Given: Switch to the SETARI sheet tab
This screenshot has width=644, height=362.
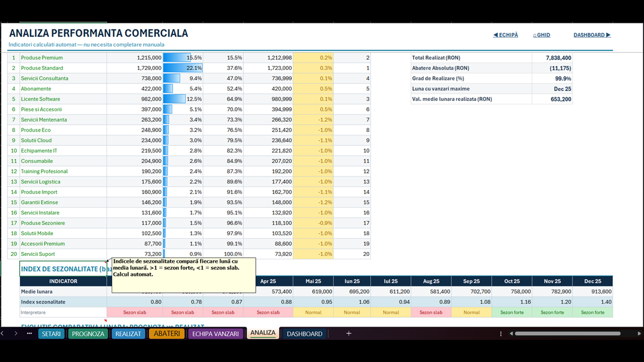Looking at the screenshot, I should [51, 334].
